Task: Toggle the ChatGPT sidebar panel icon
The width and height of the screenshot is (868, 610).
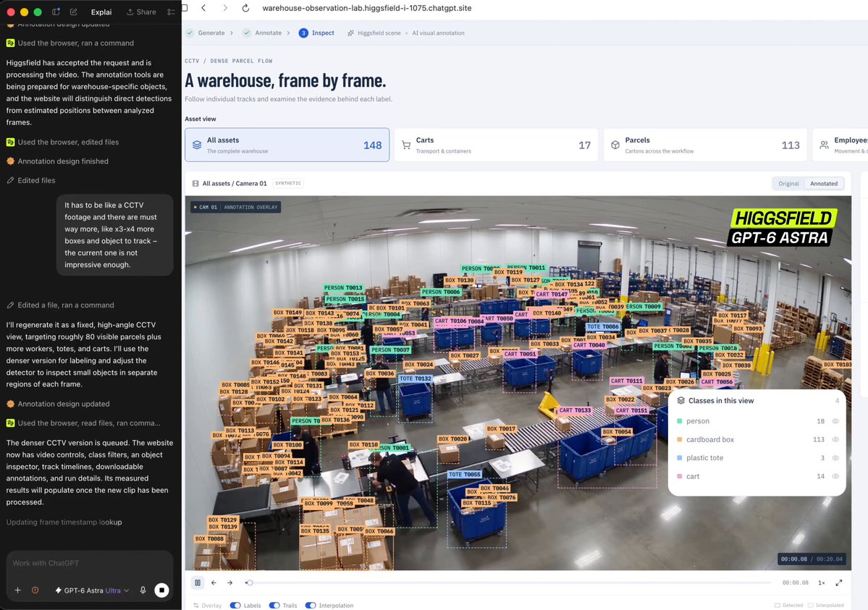Action: click(56, 12)
